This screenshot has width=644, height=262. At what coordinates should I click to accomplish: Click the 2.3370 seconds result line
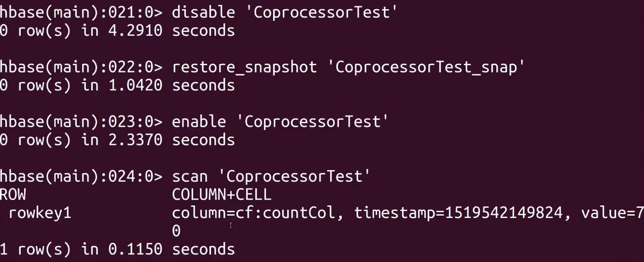pyautogui.click(x=117, y=140)
